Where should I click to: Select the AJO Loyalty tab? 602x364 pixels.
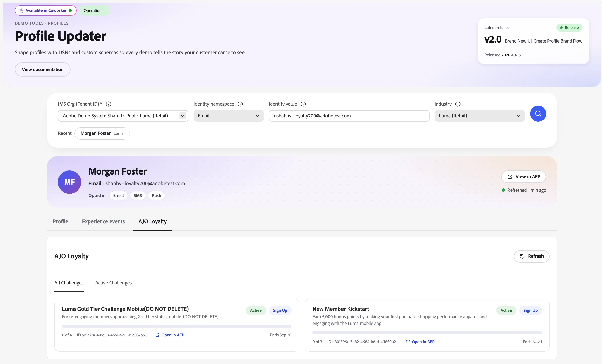(152, 221)
